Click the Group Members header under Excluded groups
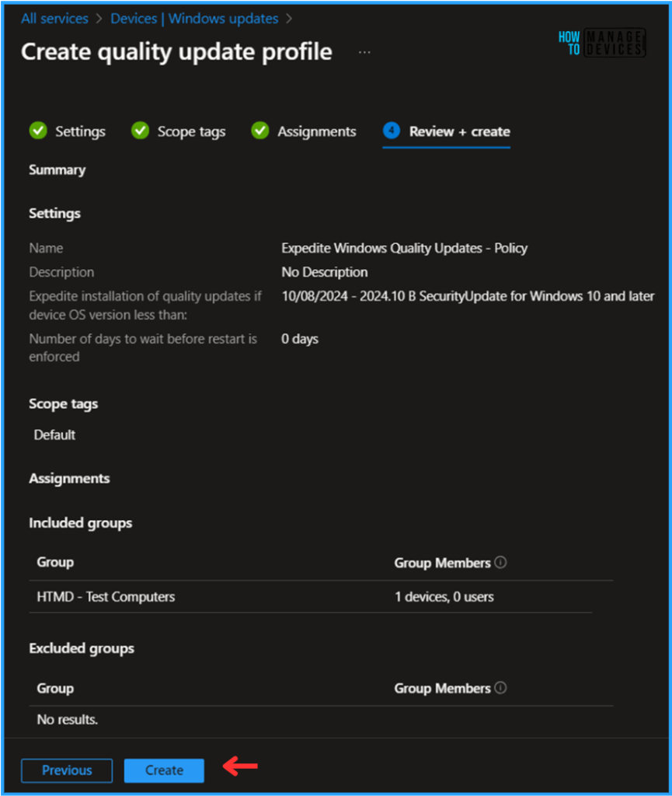672x796 pixels. [442, 688]
